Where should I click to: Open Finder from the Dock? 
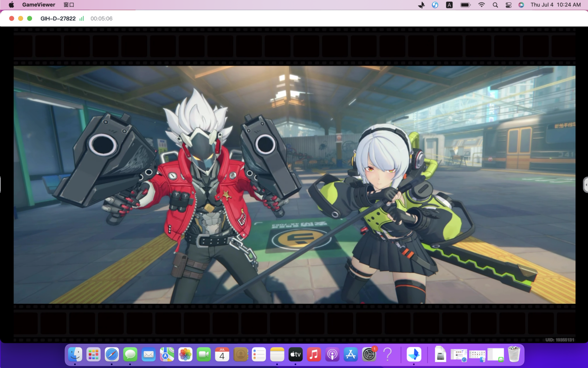click(75, 355)
